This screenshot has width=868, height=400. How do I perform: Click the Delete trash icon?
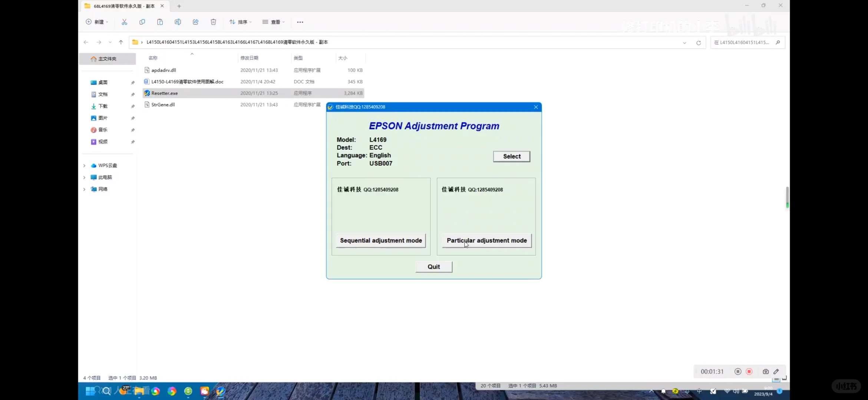[213, 22]
